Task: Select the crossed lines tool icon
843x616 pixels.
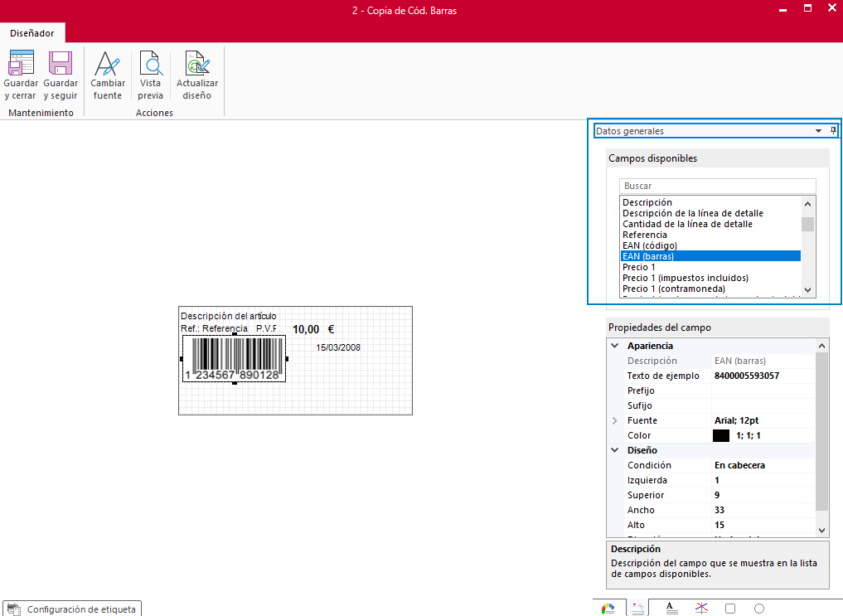Action: click(x=701, y=609)
